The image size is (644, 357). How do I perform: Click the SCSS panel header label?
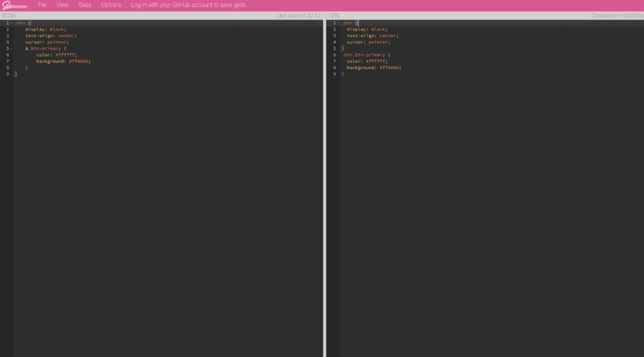(x=8, y=16)
